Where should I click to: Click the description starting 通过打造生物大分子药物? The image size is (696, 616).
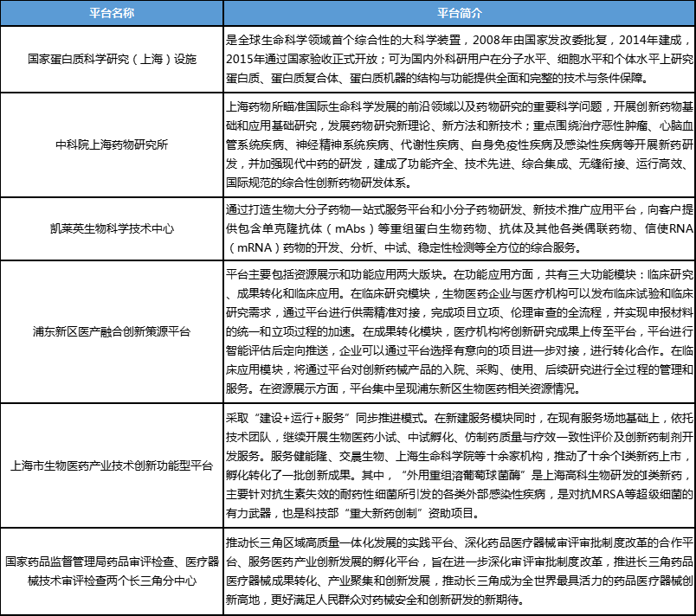coord(460,229)
